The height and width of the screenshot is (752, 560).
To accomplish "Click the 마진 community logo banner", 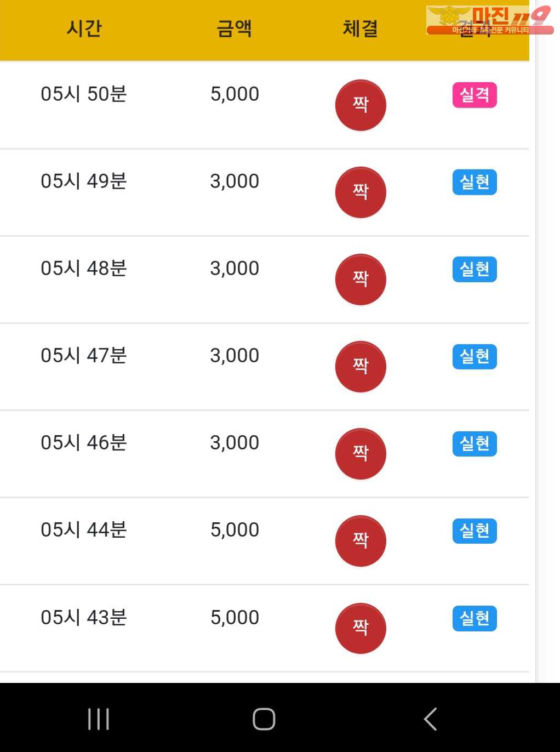I will click(x=489, y=20).
